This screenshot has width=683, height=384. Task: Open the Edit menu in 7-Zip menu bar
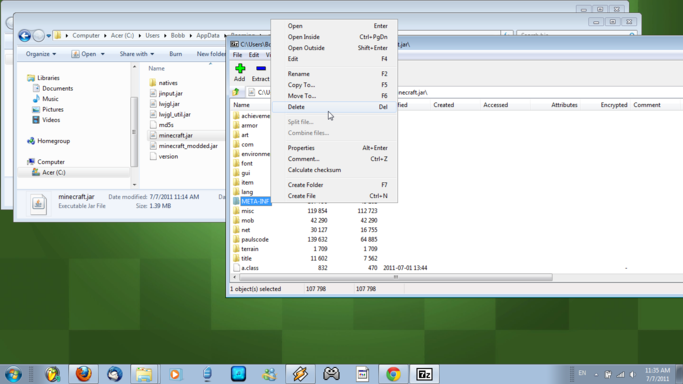[254, 55]
